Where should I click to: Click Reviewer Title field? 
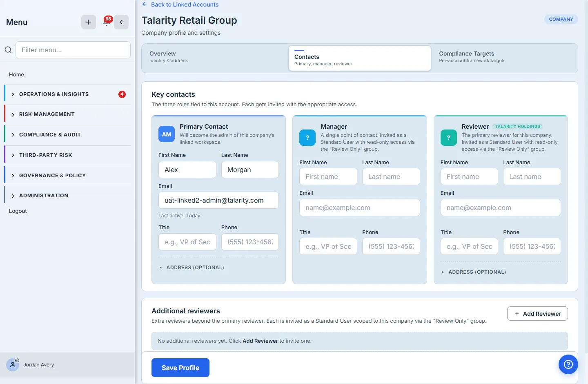(469, 246)
